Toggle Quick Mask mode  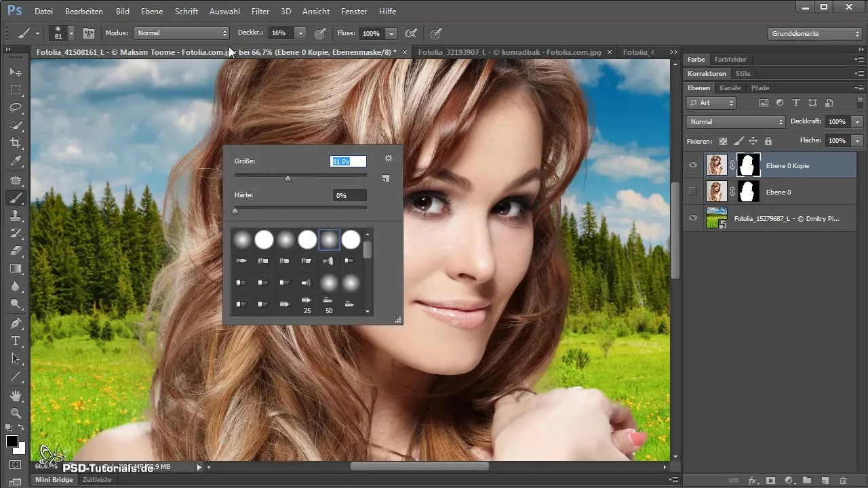pyautogui.click(x=16, y=465)
